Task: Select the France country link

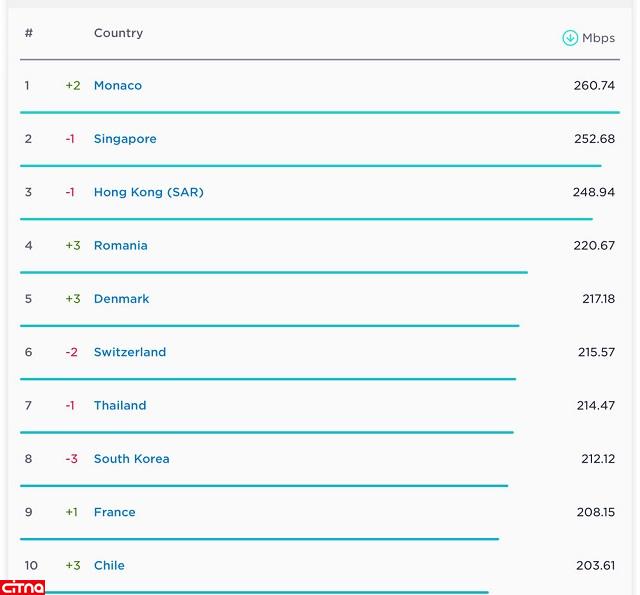Action: 114,512
